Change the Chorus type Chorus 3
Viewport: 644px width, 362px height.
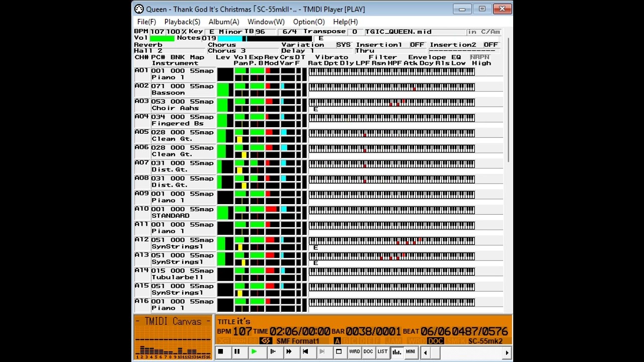click(x=244, y=51)
